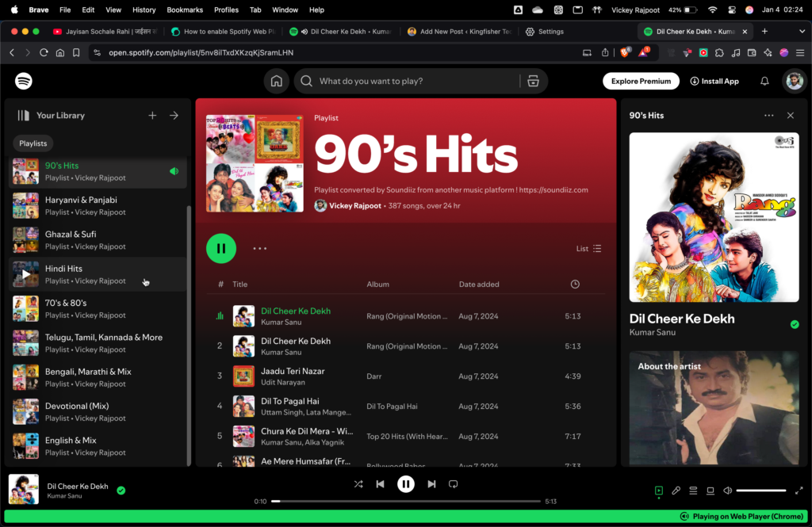Open Bengali, Marathi & Mix playlist

[98, 377]
